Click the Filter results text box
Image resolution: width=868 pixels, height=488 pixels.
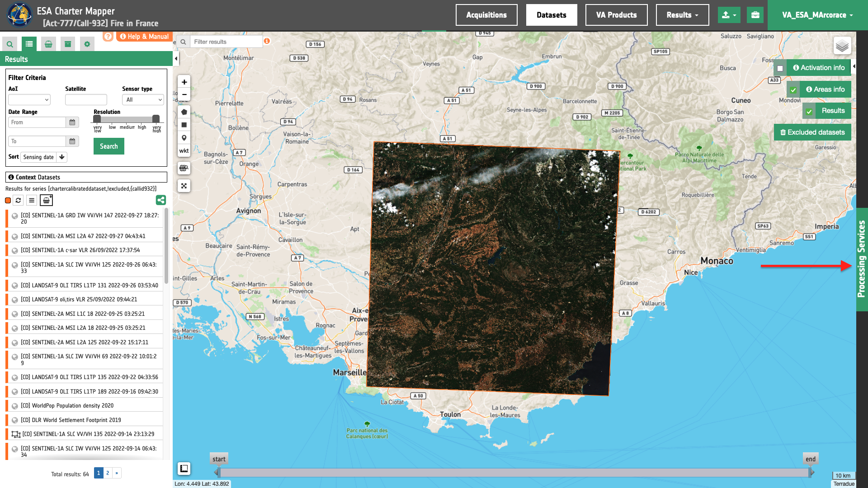226,42
